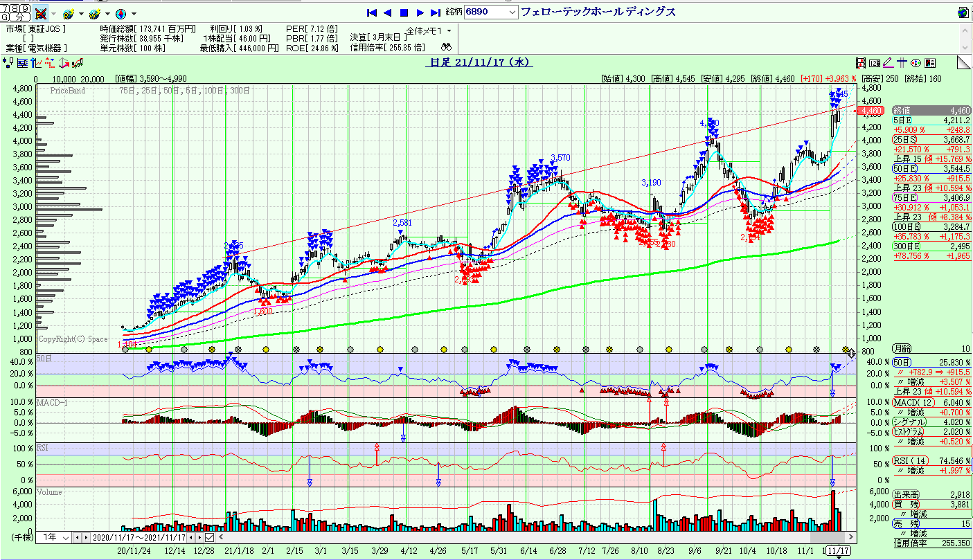The image size is (973, 560).
Task: Click the 日足 21/11/17 chart title link
Action: coord(479,62)
